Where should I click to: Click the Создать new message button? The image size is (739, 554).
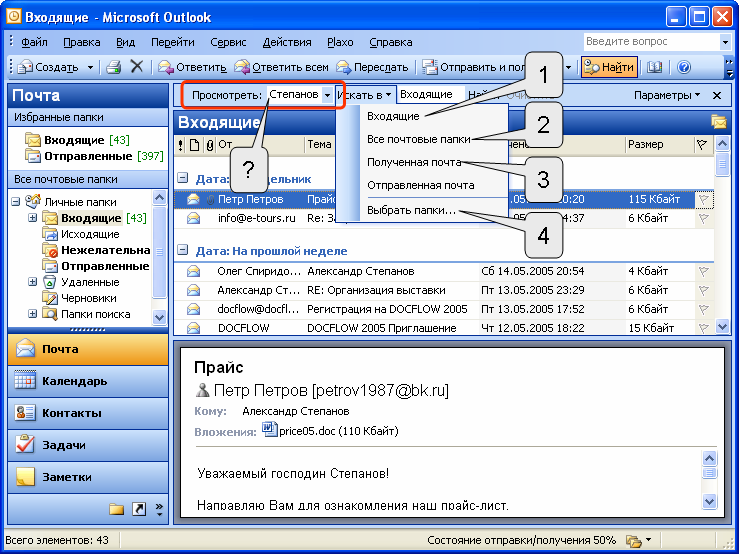pyautogui.click(x=48, y=67)
